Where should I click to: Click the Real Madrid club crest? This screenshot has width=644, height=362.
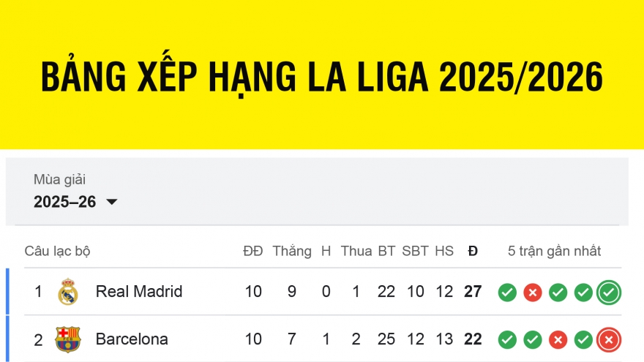click(68, 292)
